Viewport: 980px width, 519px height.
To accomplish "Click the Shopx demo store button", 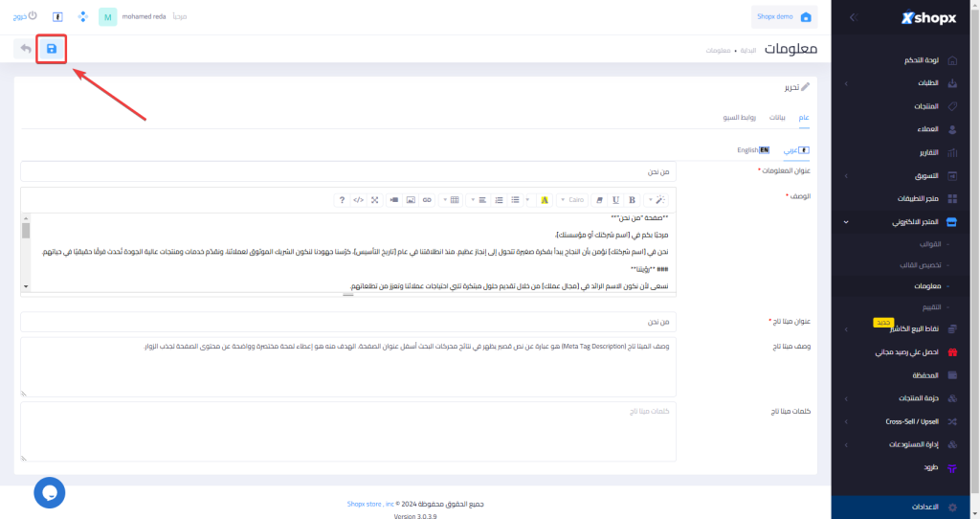I will (784, 17).
